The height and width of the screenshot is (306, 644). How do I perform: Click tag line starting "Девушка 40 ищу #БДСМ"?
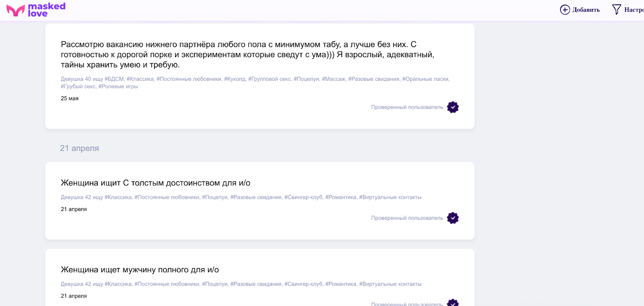pyautogui.click(x=255, y=79)
